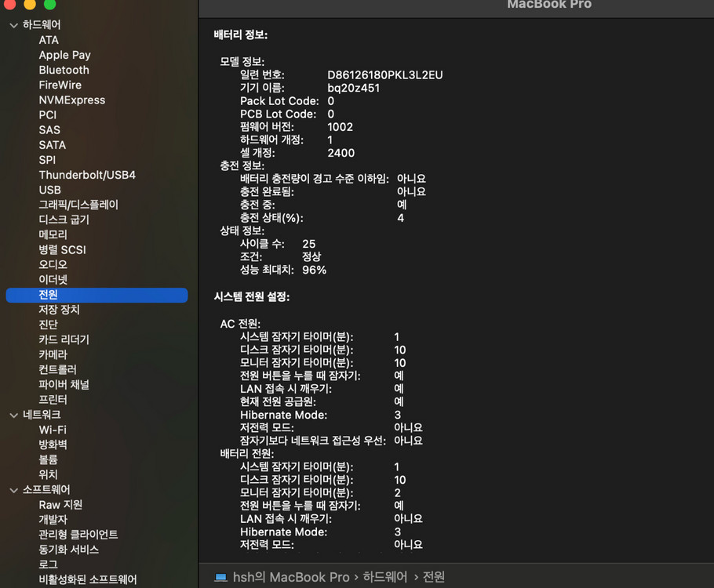Select ATA in the sidebar

coord(49,40)
